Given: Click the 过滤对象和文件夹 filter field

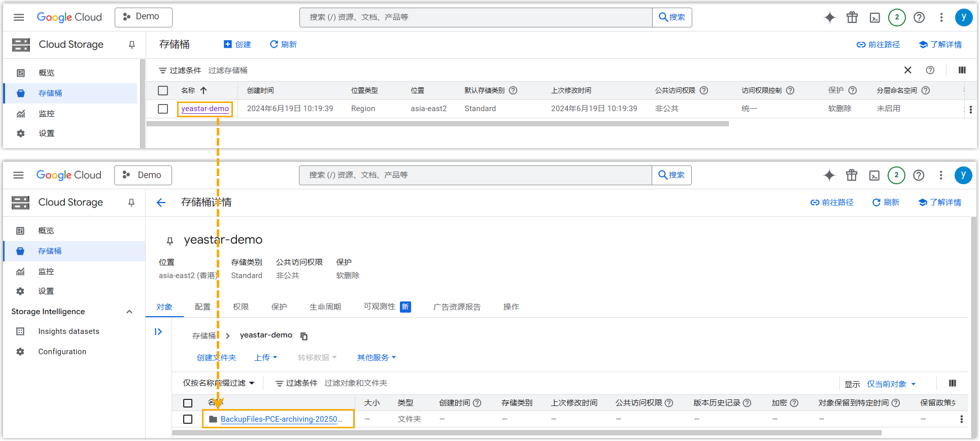Looking at the screenshot, I should [x=356, y=383].
